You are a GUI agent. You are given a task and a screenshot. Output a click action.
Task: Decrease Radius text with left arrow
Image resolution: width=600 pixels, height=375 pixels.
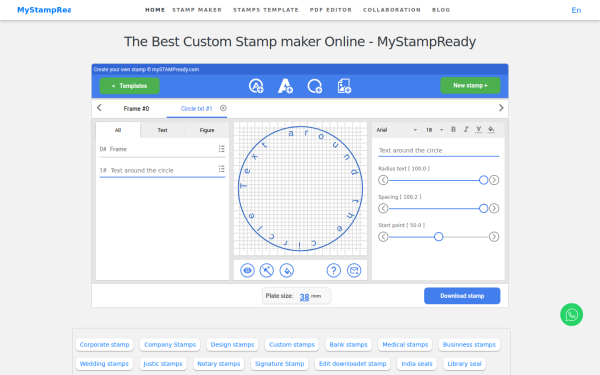point(383,180)
